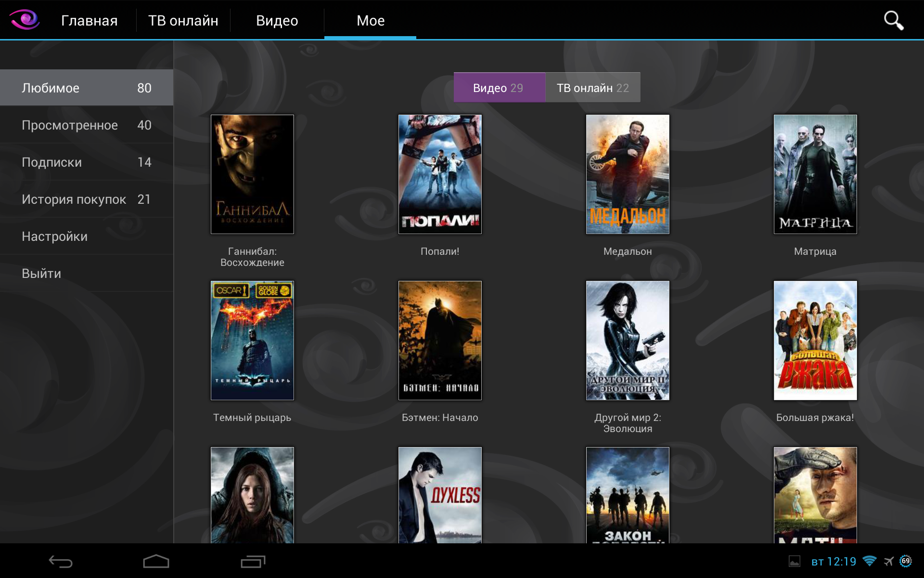
Task: Click the title text Медальон
Action: 628,251
